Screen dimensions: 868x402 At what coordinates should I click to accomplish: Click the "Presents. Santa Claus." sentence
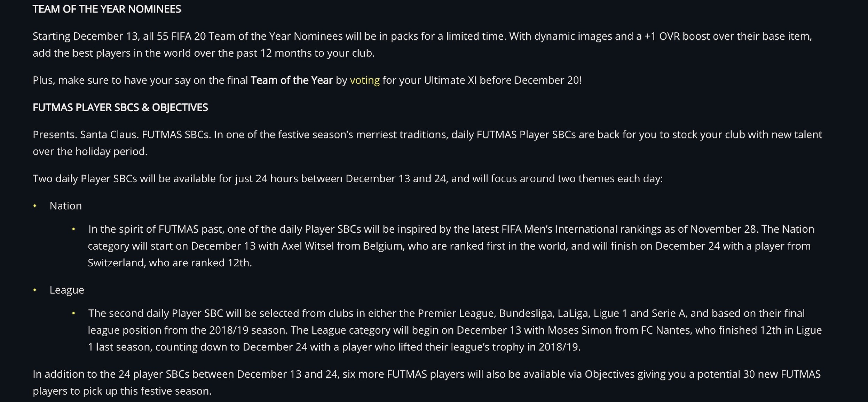click(x=122, y=135)
